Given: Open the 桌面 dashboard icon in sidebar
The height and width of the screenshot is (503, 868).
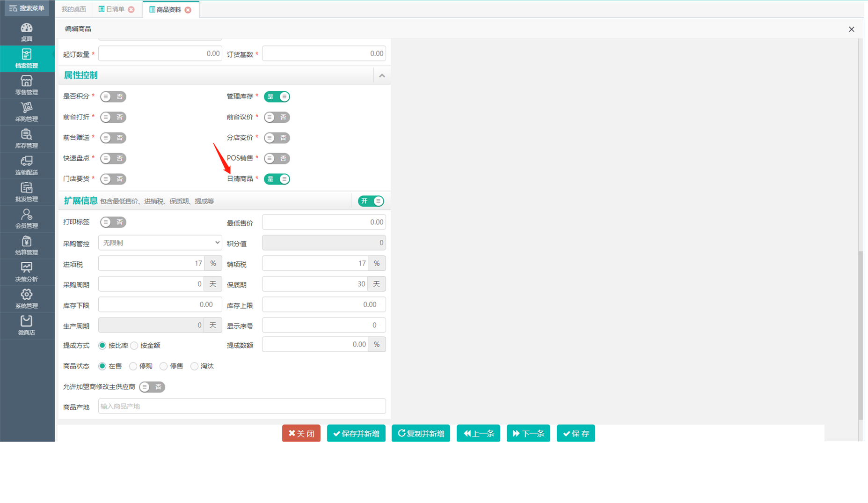Looking at the screenshot, I should coord(27,32).
